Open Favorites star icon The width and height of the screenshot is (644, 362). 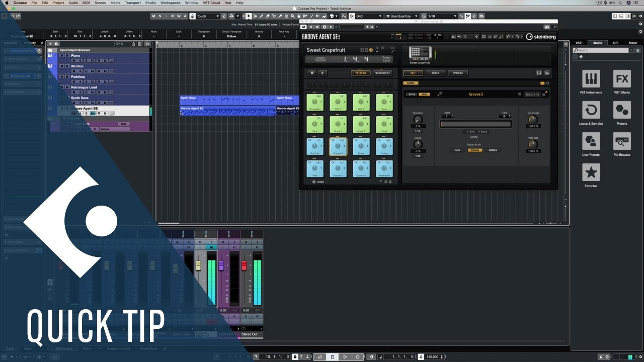[x=591, y=172]
